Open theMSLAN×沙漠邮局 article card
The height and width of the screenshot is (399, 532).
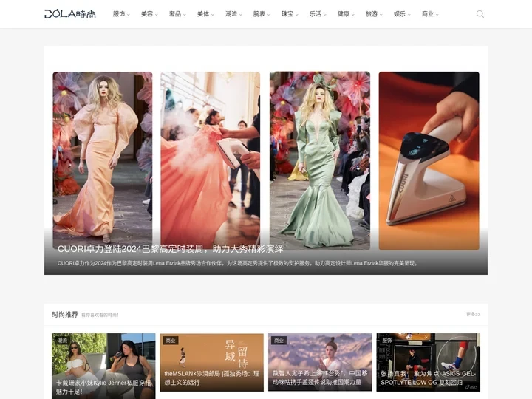pyautogui.click(x=212, y=362)
